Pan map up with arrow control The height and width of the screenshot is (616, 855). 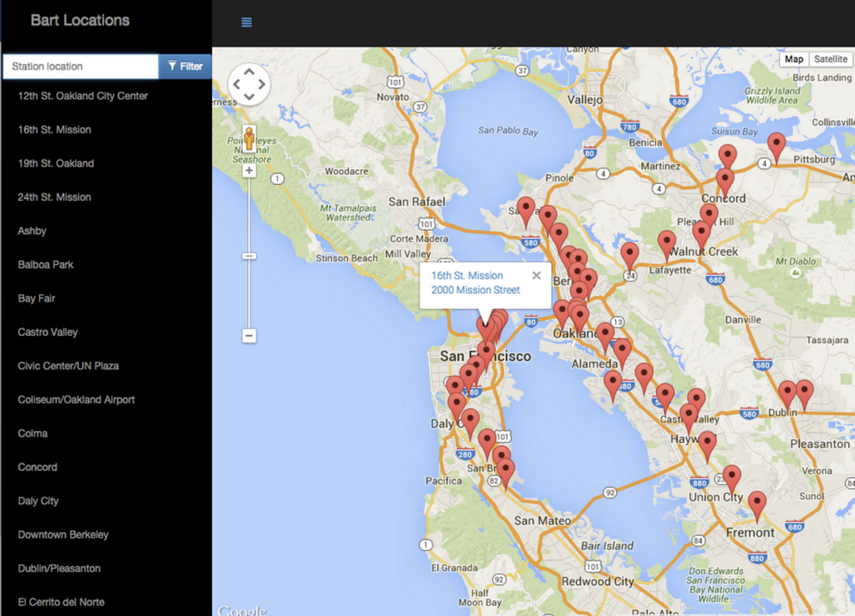click(249, 72)
